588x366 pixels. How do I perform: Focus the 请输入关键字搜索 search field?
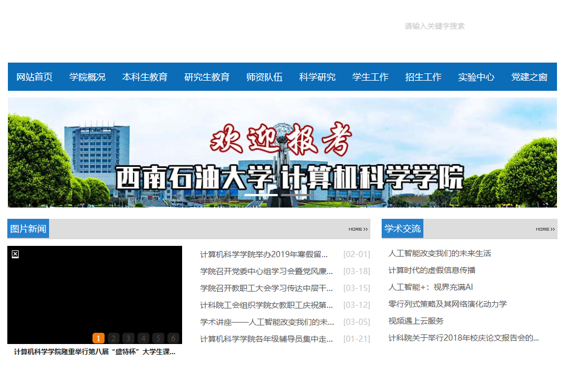[435, 27]
